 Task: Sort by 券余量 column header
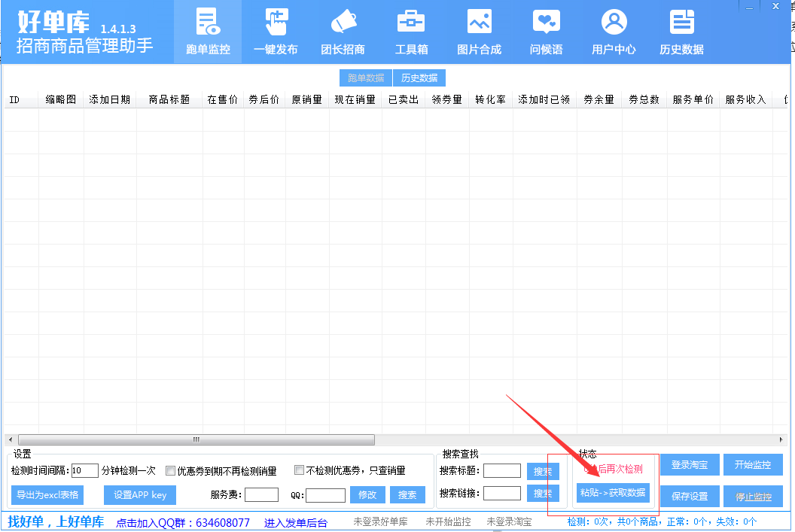(599, 100)
